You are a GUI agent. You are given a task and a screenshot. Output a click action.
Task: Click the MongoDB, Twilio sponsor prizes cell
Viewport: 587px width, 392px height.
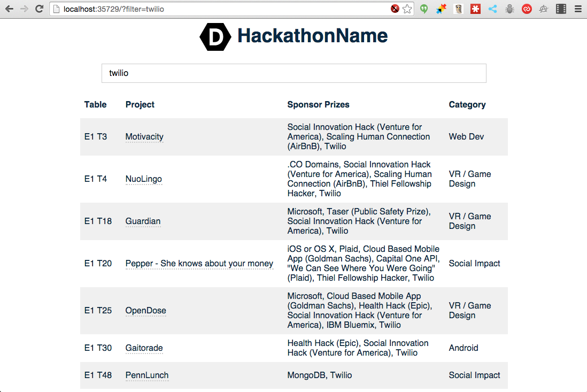[x=319, y=375]
